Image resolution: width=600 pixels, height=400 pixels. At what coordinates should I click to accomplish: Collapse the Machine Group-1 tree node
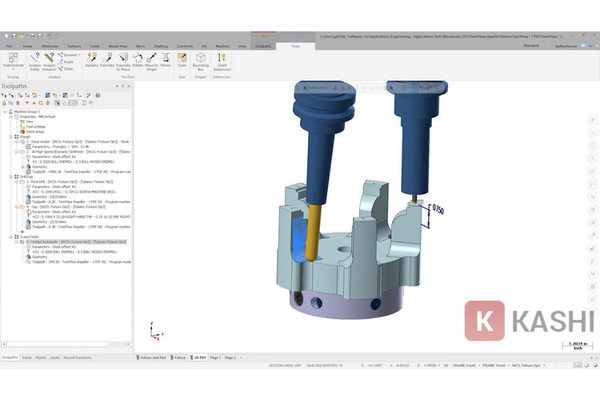point(4,110)
